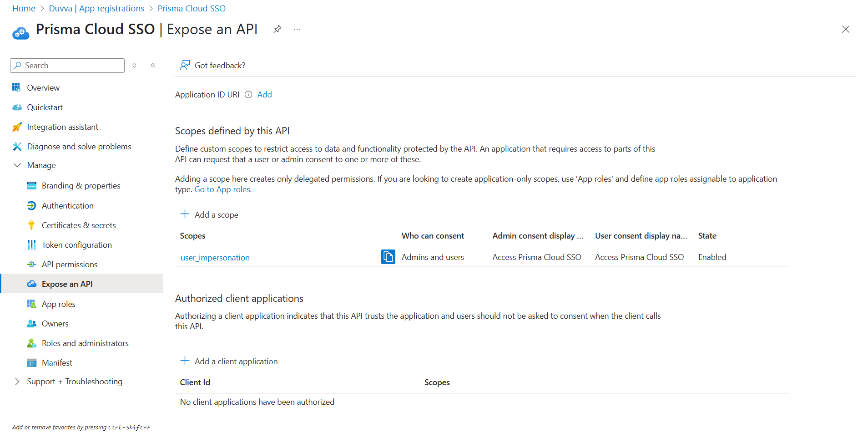
Task: Collapse the left navigation menu
Action: click(153, 66)
